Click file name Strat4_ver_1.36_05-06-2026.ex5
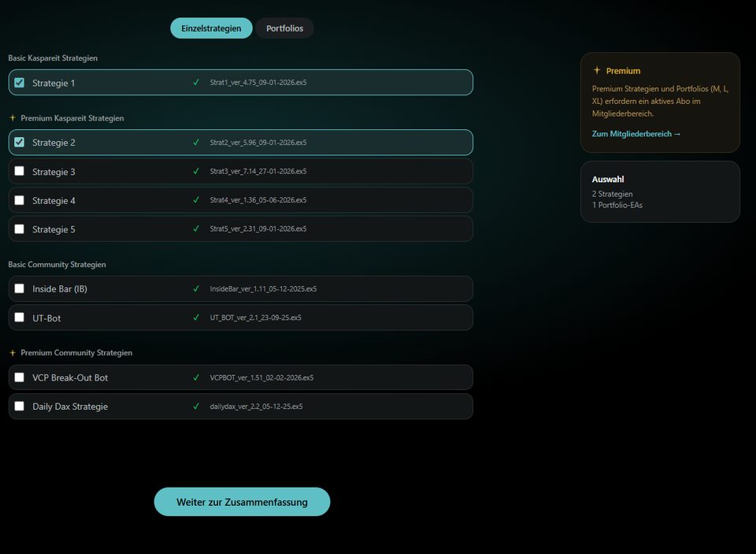 (x=258, y=200)
